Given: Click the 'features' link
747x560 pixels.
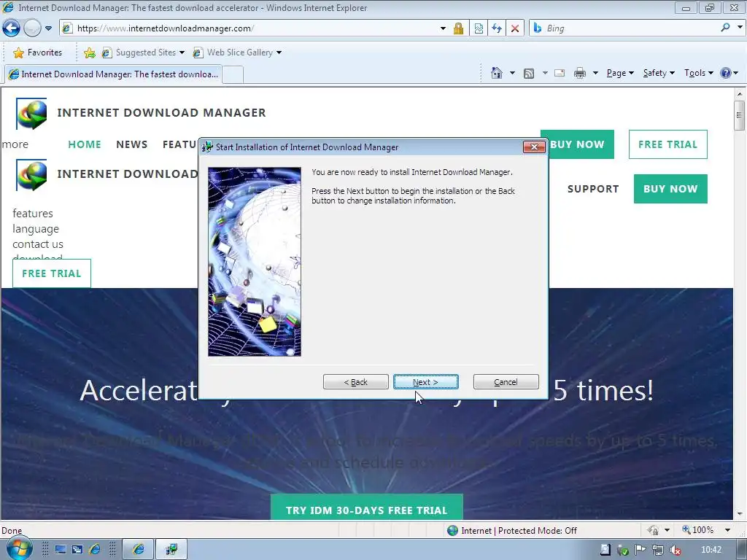Looking at the screenshot, I should 33,214.
